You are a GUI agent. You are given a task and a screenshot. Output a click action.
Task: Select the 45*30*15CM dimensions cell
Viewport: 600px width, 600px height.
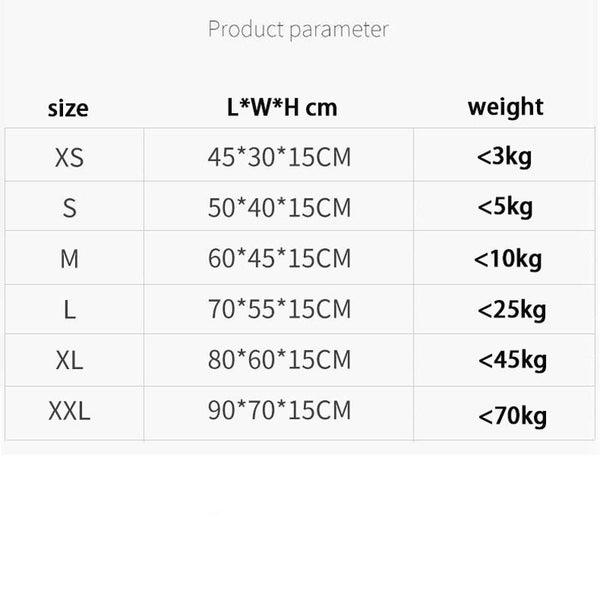click(279, 156)
